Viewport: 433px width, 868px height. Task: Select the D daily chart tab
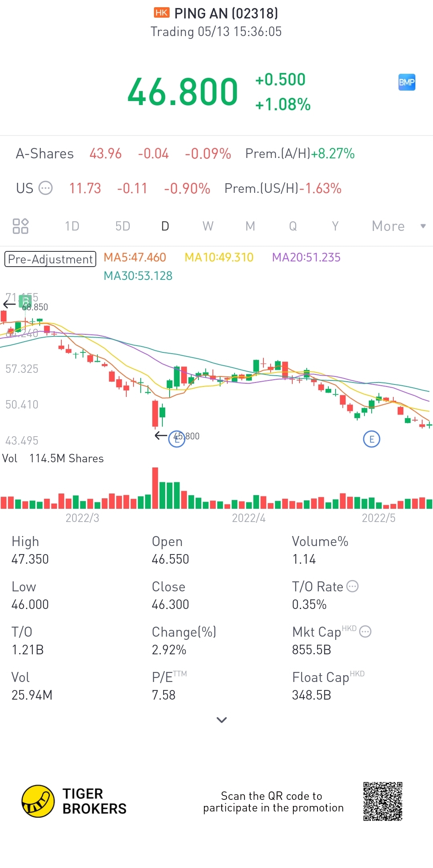click(165, 226)
